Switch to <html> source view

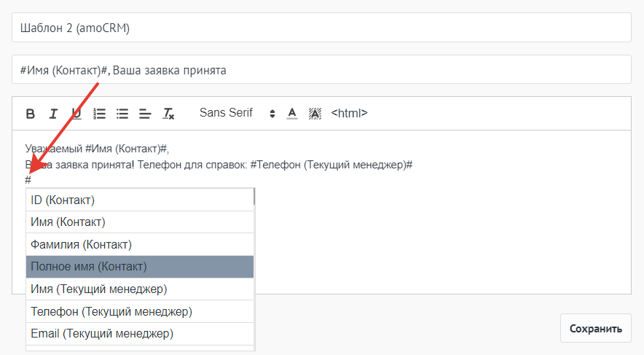tap(349, 113)
